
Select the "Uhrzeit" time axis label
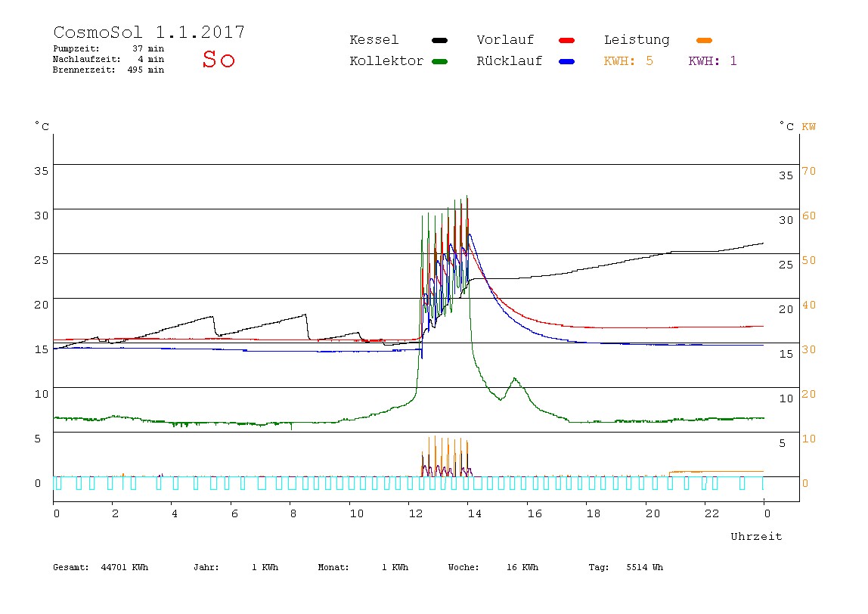coord(756,536)
